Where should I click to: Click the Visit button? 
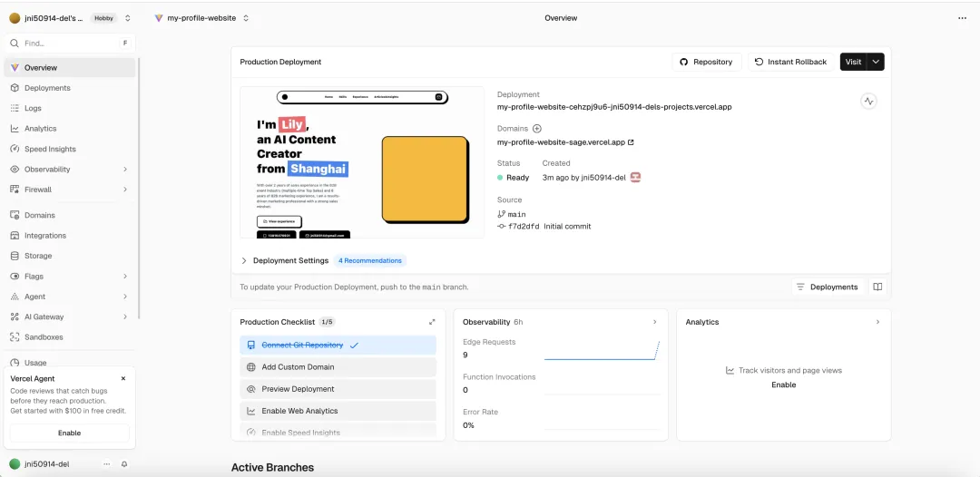pyautogui.click(x=853, y=62)
